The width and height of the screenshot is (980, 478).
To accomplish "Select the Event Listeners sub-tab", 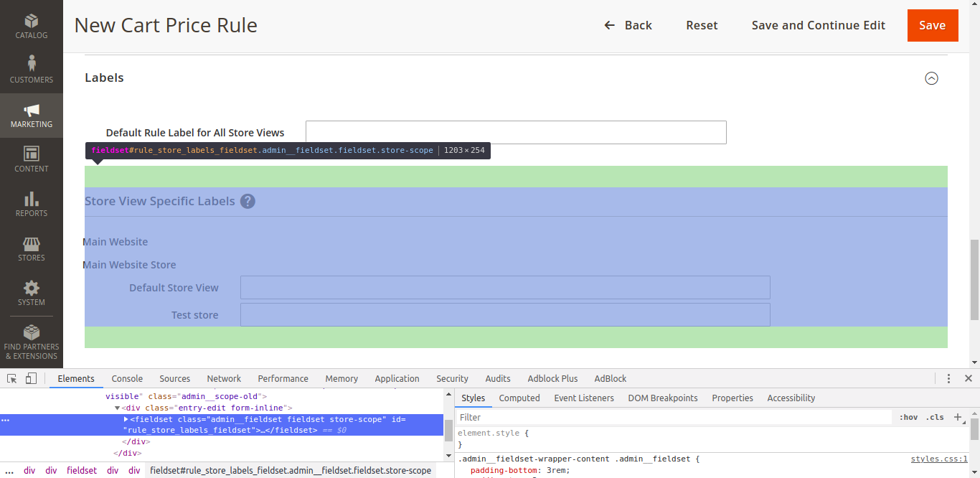I will pyautogui.click(x=584, y=398).
